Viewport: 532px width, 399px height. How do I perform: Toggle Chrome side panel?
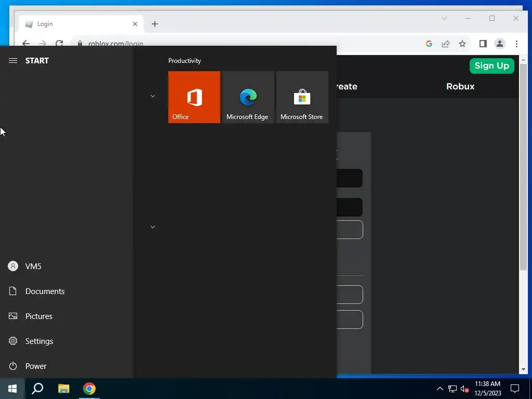(x=483, y=44)
